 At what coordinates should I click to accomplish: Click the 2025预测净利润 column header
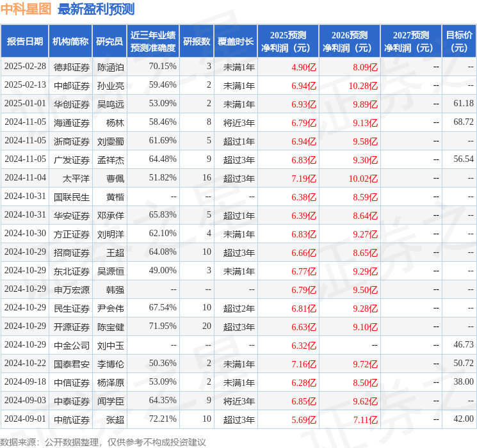click(x=287, y=42)
